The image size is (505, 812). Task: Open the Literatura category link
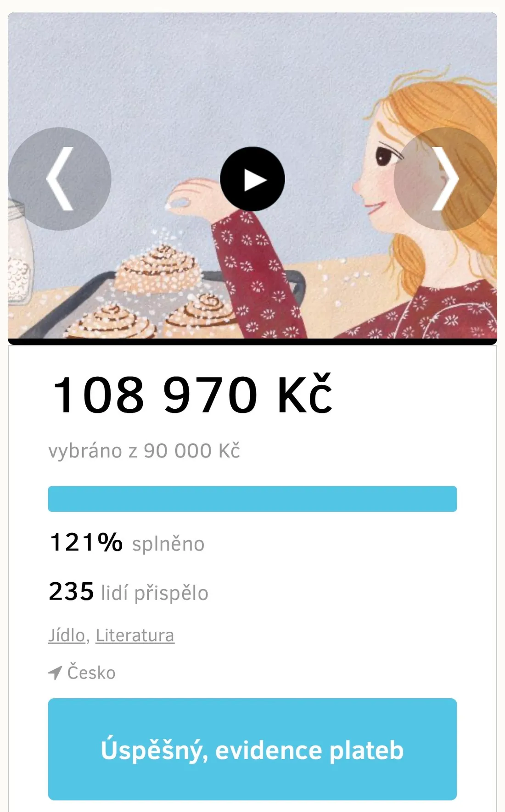pos(135,636)
